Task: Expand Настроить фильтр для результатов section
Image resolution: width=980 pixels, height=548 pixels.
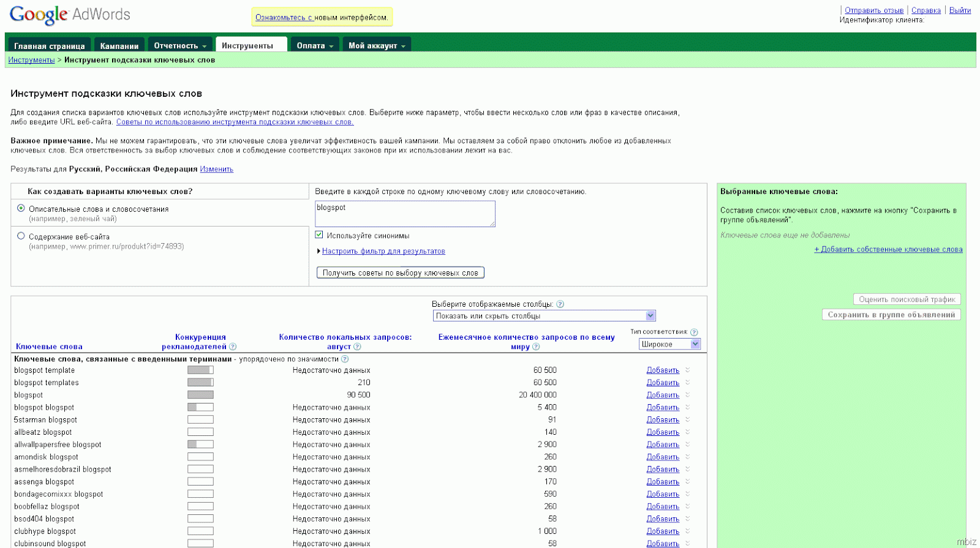Action: pos(383,251)
